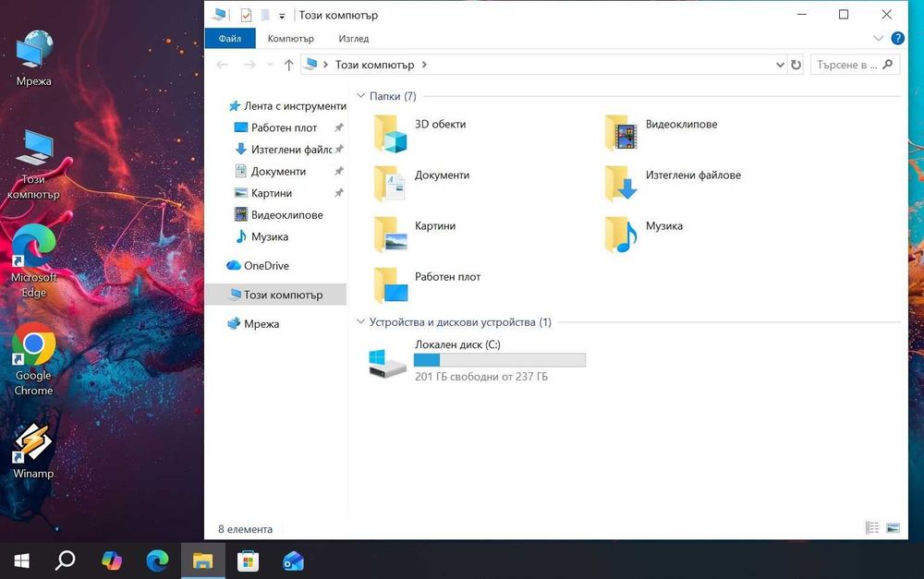
Task: Select Видеоклипове in navigation pane
Action: pyautogui.click(x=278, y=215)
